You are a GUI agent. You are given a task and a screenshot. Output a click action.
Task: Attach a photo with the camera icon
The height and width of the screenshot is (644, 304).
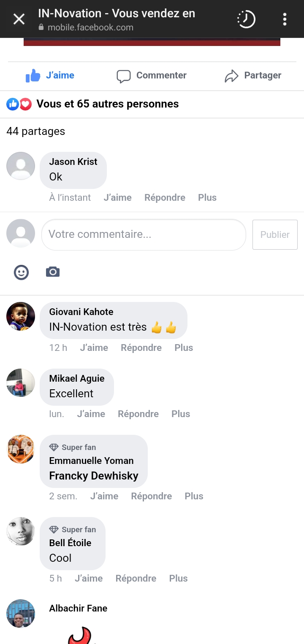pos(53,272)
